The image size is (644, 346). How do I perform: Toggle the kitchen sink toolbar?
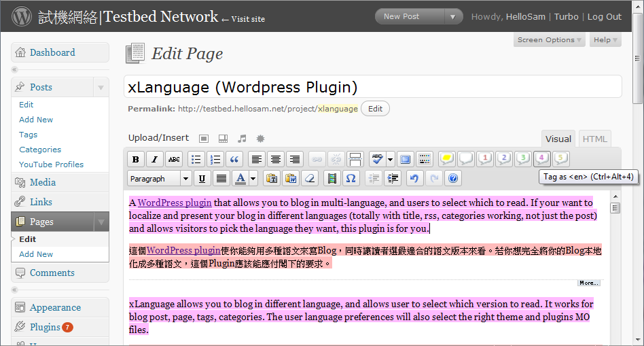pyautogui.click(x=425, y=159)
